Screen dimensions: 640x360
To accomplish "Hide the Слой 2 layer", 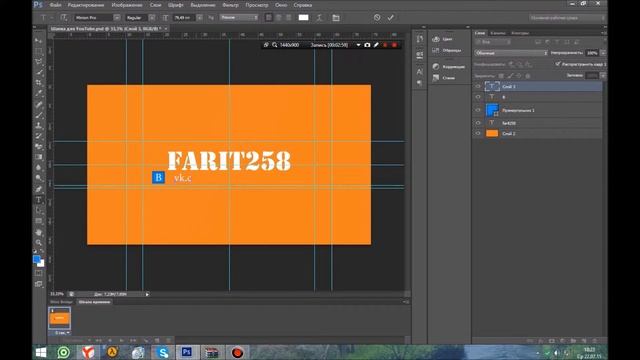I will tap(478, 133).
